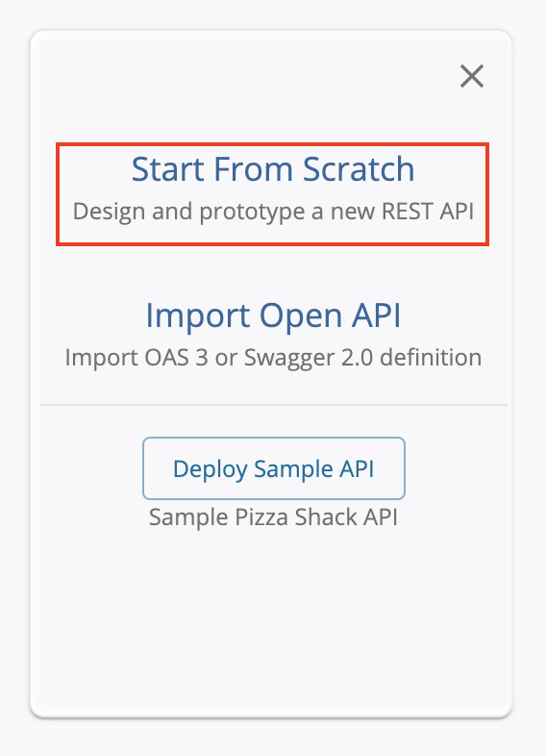Click 'REST API' in the scratch description
This screenshot has width=546, height=756.
[428, 212]
